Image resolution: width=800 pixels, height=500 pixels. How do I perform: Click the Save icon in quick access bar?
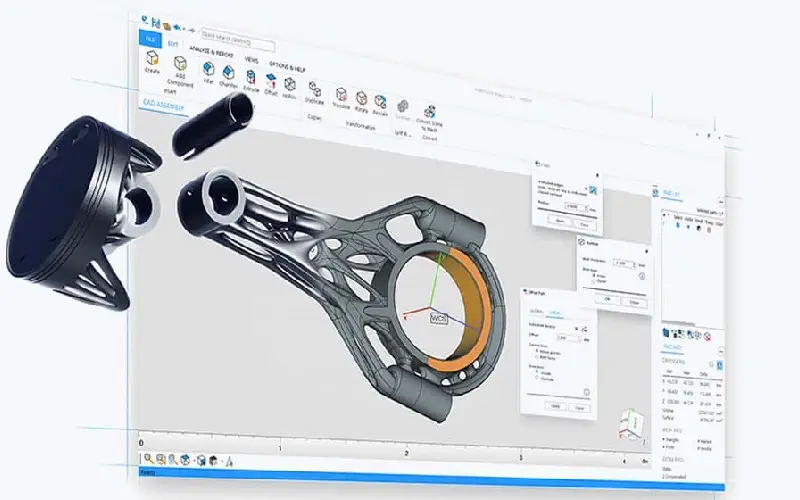tap(156, 23)
